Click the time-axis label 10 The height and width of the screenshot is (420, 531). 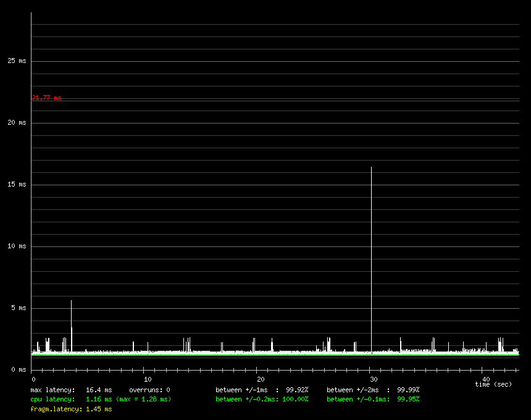point(148,379)
